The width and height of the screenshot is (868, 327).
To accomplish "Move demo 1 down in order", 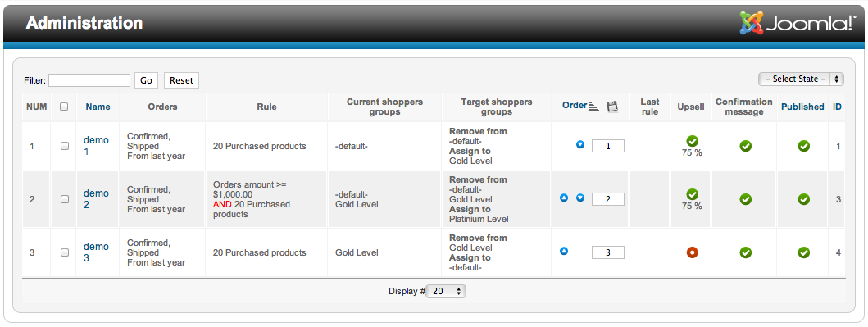I will click(580, 145).
